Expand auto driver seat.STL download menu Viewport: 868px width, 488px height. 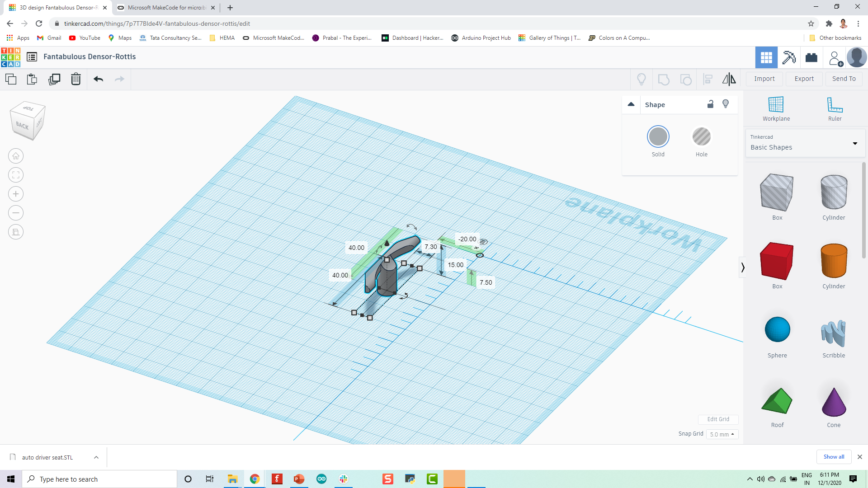[x=96, y=457]
